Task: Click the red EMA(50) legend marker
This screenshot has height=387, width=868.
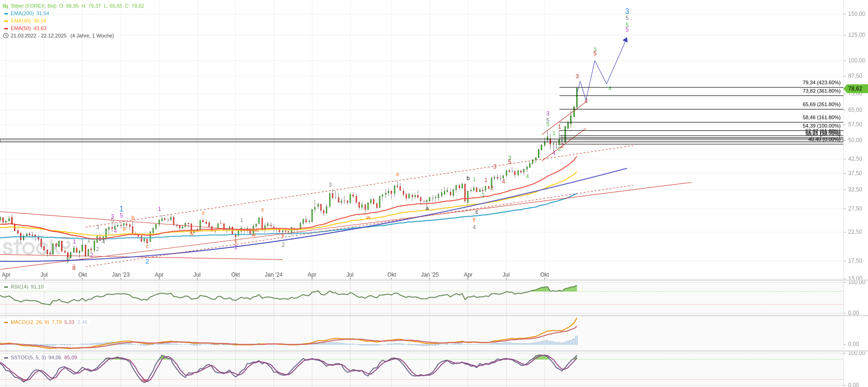Action: tap(6, 28)
